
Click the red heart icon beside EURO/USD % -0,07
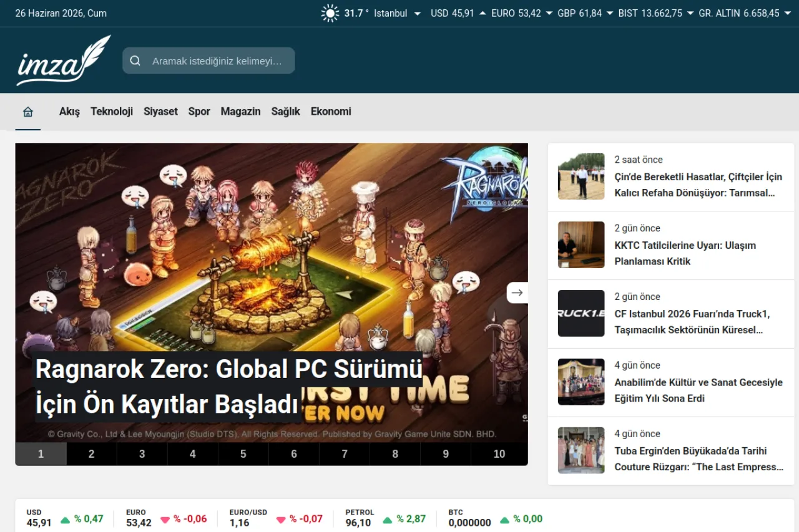click(x=281, y=520)
